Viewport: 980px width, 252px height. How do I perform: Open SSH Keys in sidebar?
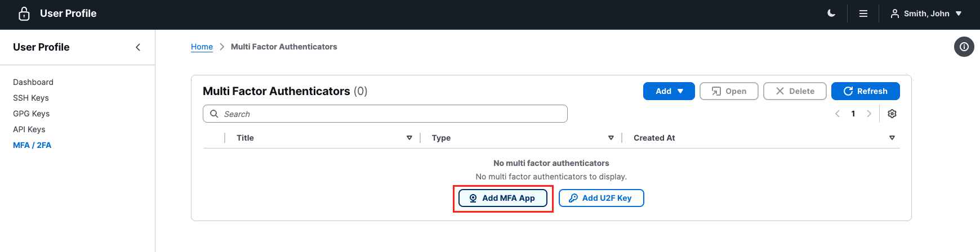[31, 98]
